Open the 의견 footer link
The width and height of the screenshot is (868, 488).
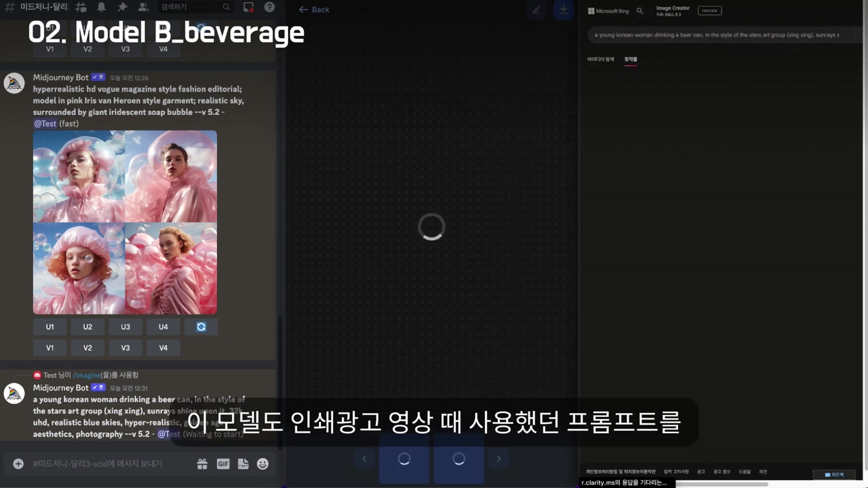tap(763, 472)
